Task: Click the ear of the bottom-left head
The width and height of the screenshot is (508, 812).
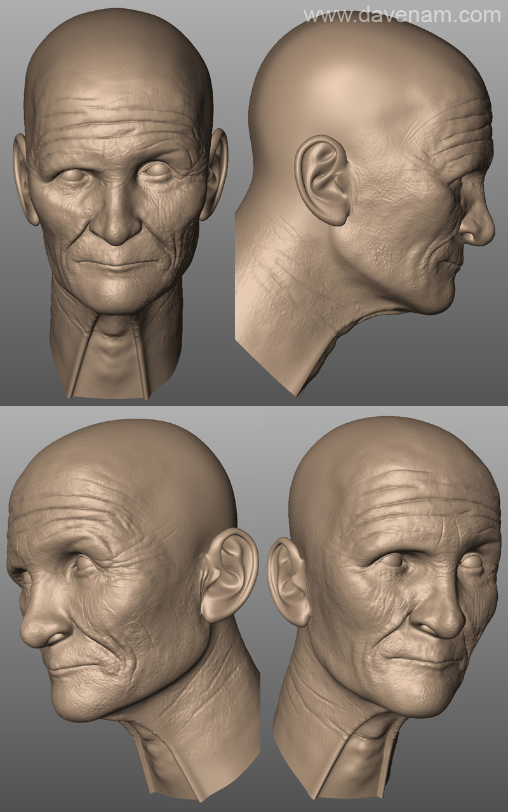Action: tap(230, 574)
